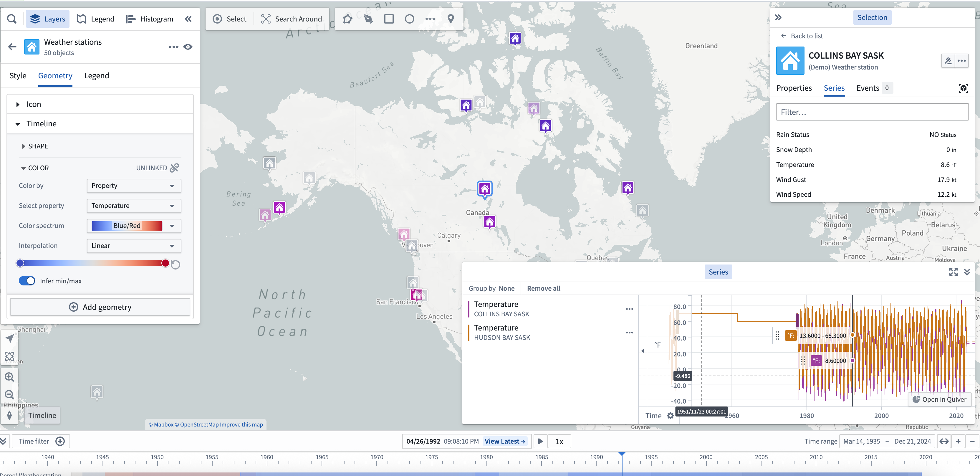980x476 pixels.
Task: Click the Filter field in the selection panel
Action: tap(872, 111)
